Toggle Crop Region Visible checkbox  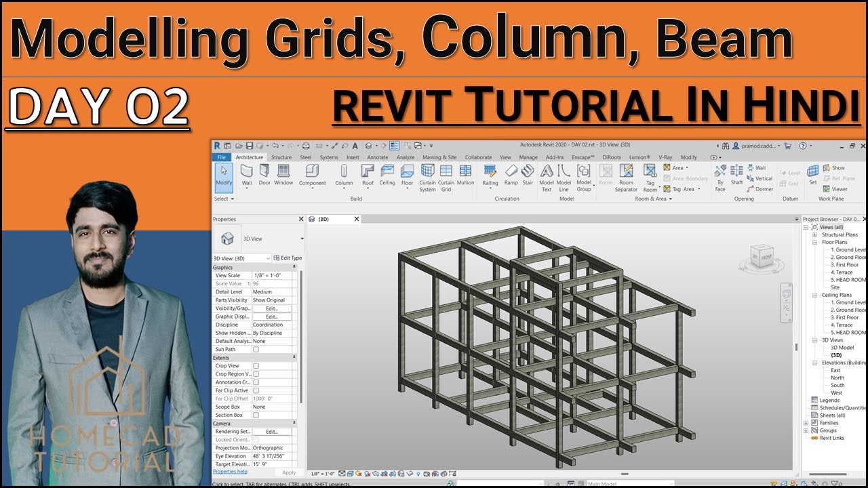[x=256, y=374]
